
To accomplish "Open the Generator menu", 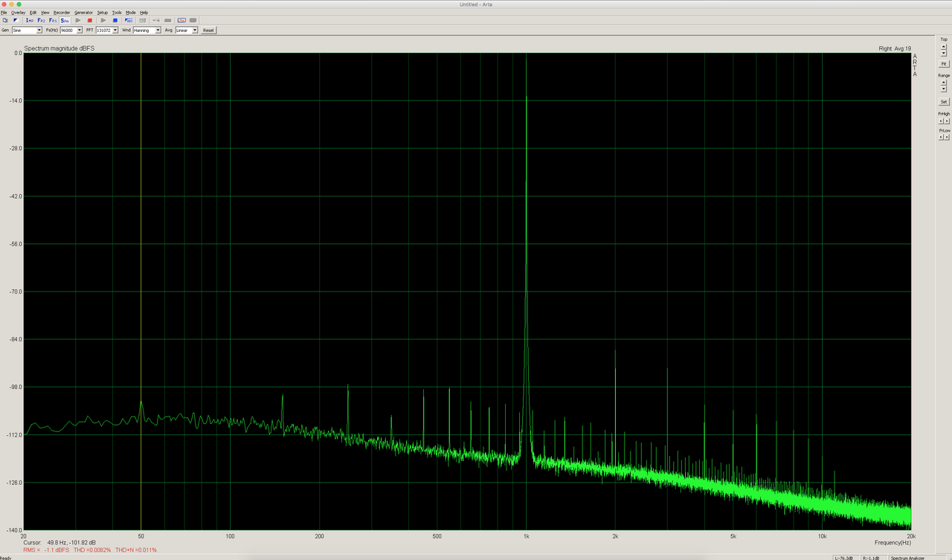I will click(x=83, y=13).
